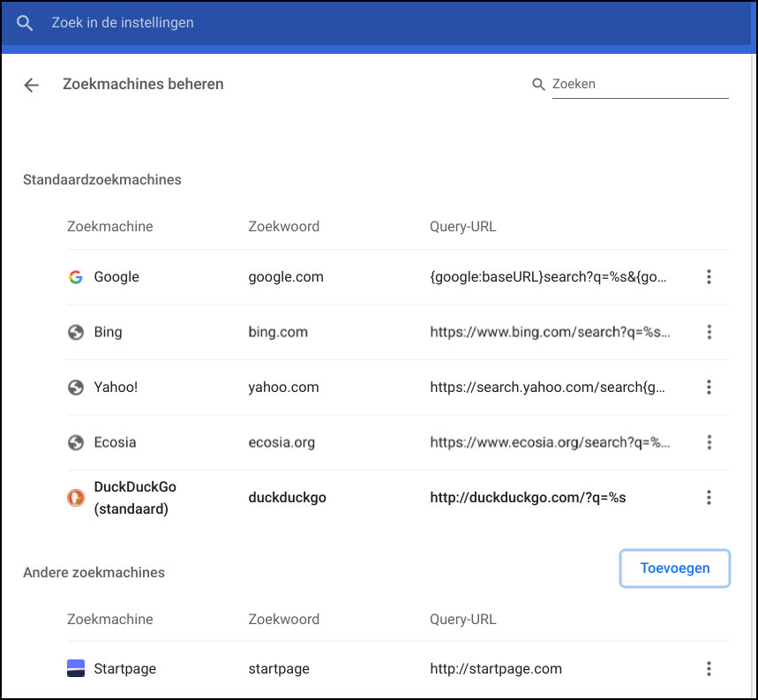Click the Yahoo query URL text
The width and height of the screenshot is (758, 700).
point(547,388)
